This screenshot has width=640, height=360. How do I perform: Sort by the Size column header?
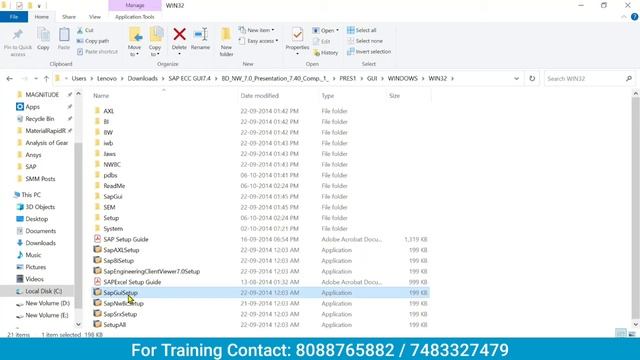pyautogui.click(x=394, y=96)
